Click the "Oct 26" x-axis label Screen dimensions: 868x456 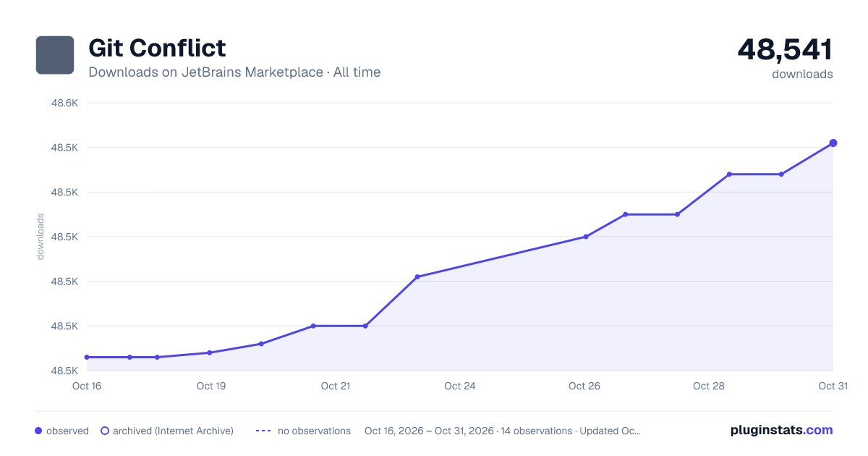tap(584, 386)
